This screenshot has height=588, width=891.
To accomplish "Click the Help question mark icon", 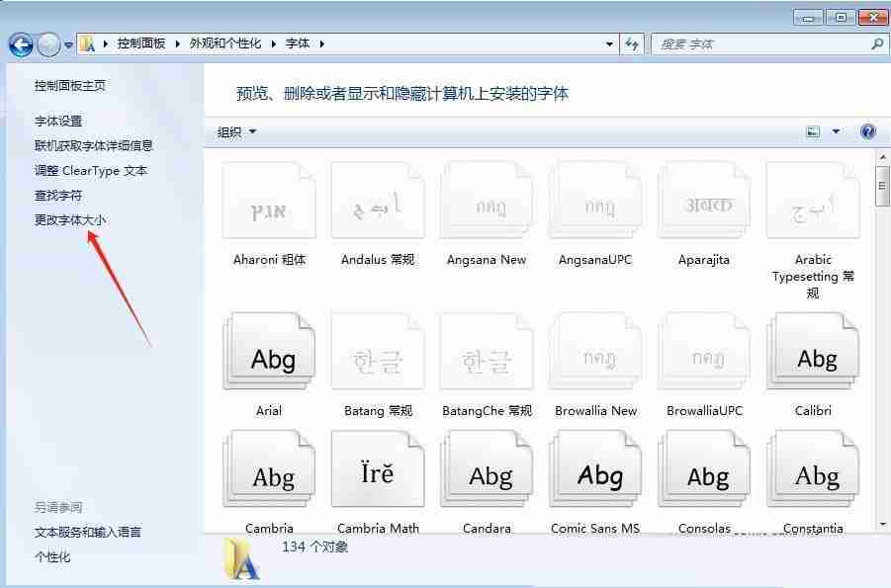I will (x=867, y=130).
